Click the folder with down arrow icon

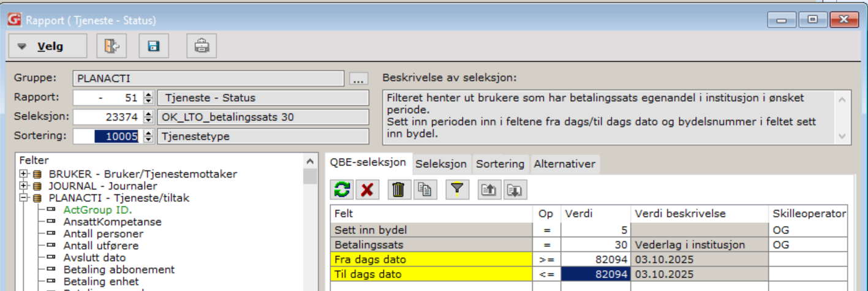[515, 190]
